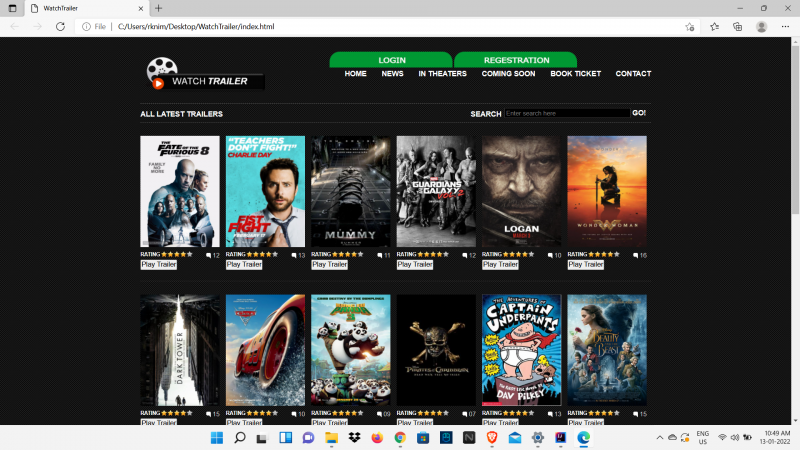Image resolution: width=800 pixels, height=450 pixels.
Task: Open the Collections icon in browser toolbar
Action: coord(738,27)
